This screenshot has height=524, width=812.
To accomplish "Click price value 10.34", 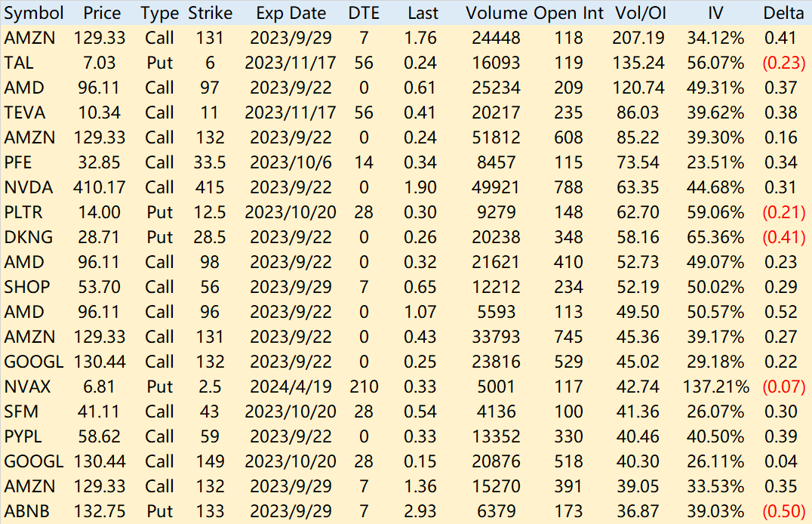I will [99, 113].
